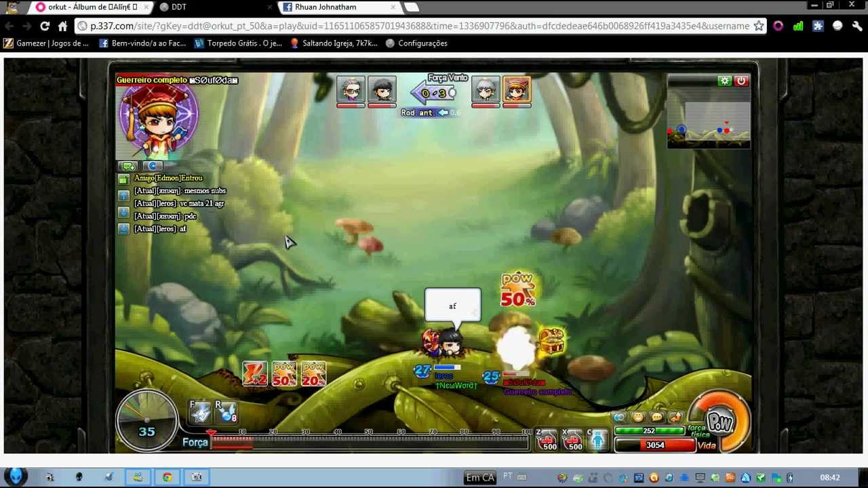Open the Gamezer bookmark

pyautogui.click(x=46, y=43)
